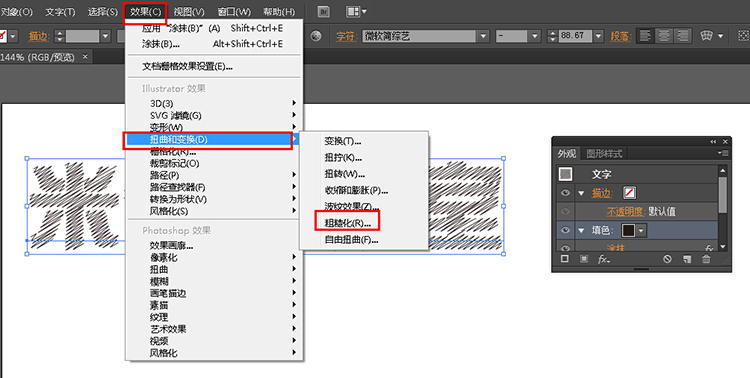Open fill color dropdown in 填色 row
This screenshot has width=750, height=378.
[x=641, y=231]
